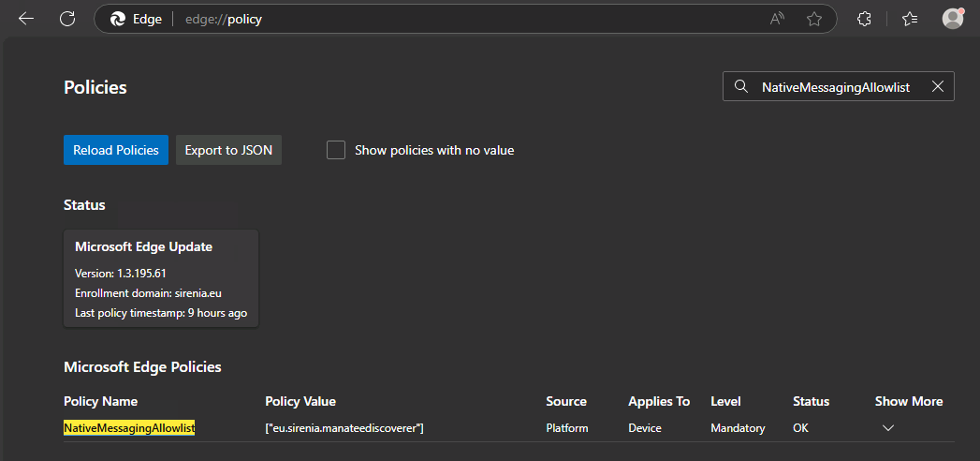Expand Show More chevron for NativeMessagingAllowlist
The image size is (980, 461).
click(887, 428)
